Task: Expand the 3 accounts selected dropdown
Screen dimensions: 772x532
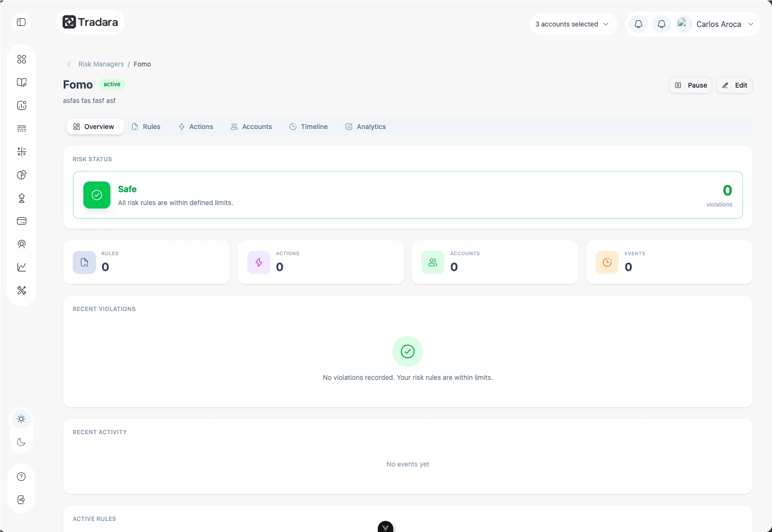Action: 572,24
